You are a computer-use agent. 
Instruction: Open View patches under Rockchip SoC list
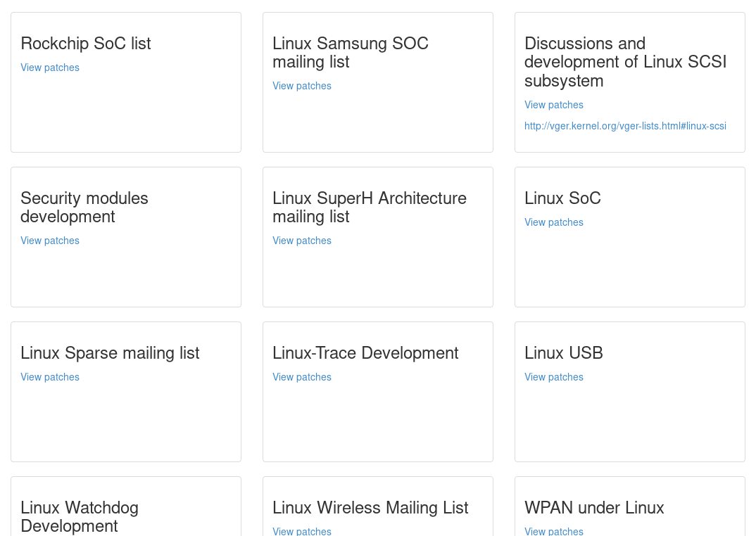(50, 68)
